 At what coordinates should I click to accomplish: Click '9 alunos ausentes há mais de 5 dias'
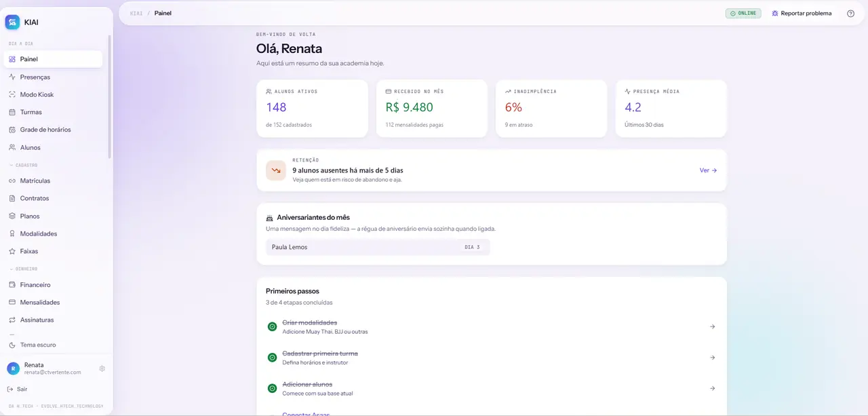pyautogui.click(x=348, y=170)
